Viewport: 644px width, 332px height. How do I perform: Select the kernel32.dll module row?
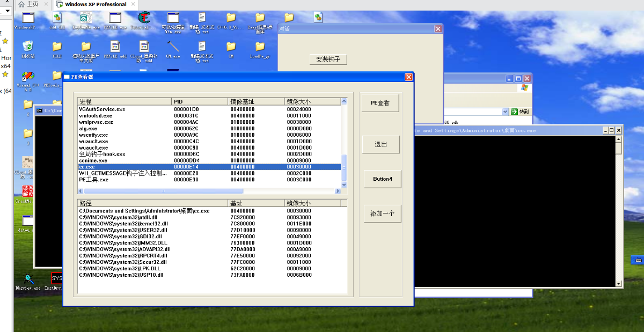click(x=213, y=224)
